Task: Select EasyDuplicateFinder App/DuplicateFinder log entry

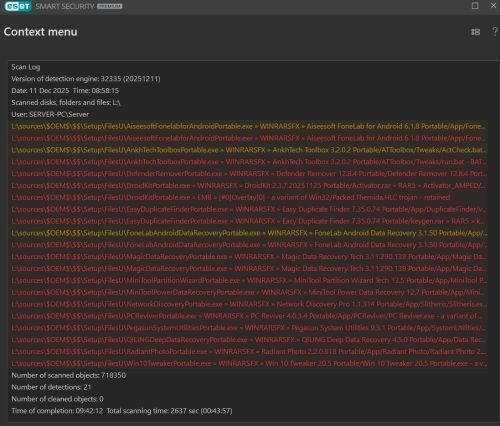Action: (248, 209)
